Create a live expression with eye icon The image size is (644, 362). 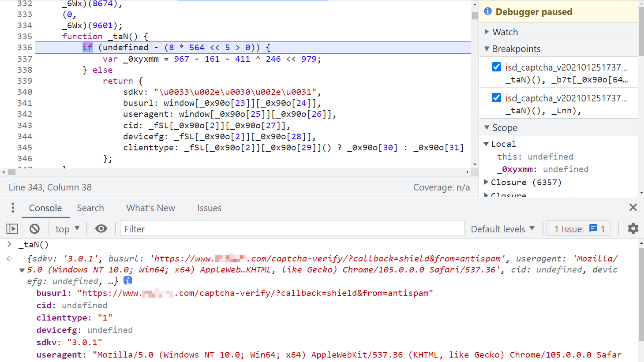101,228
